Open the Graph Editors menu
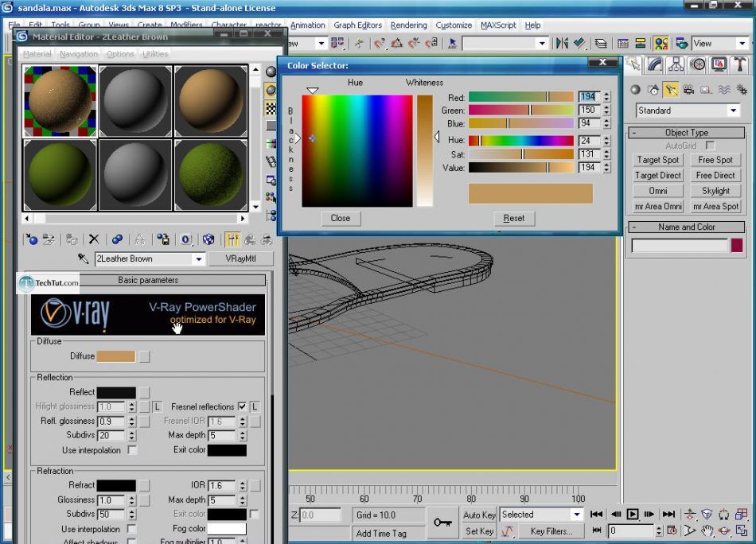Image resolution: width=756 pixels, height=544 pixels. (358, 25)
